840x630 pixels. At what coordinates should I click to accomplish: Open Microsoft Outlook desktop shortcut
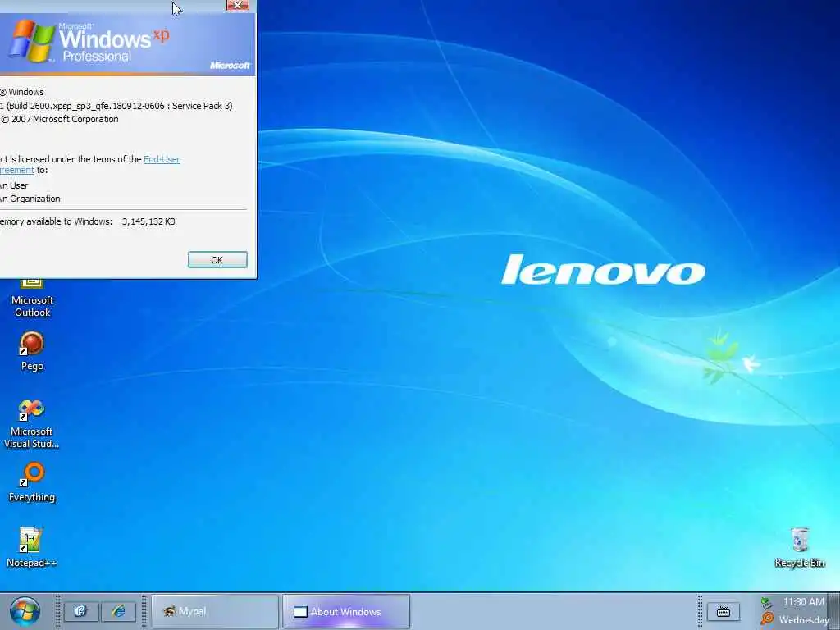(x=32, y=299)
